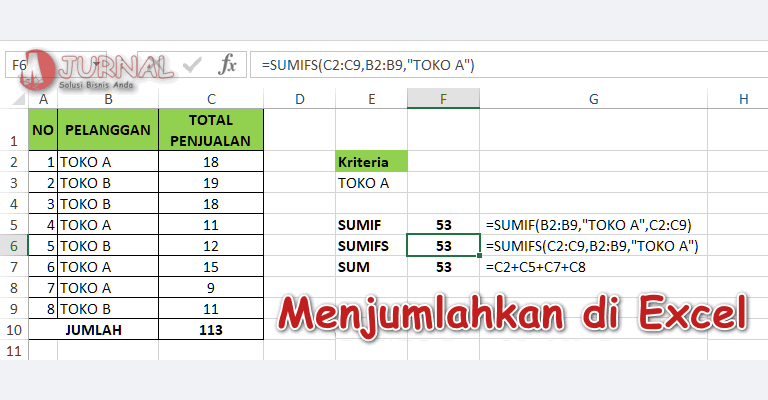Select sales value 11 in row 9
The image size is (768, 400).
pos(211,309)
